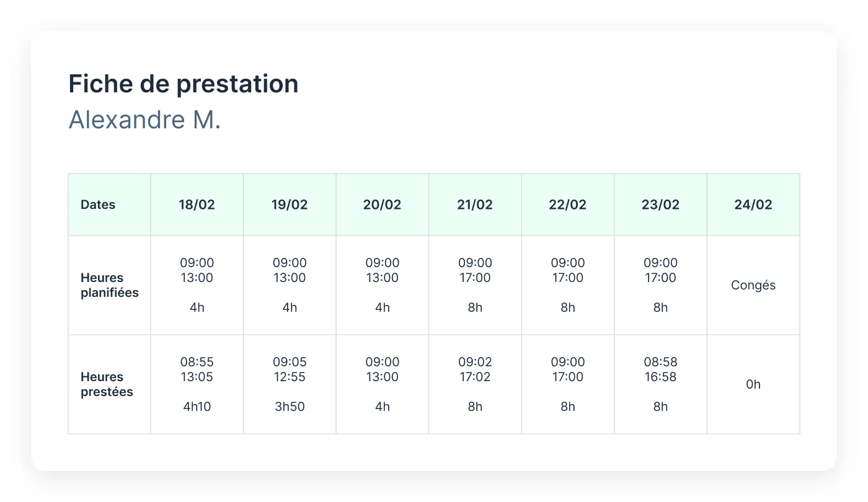Viewport: 868px width, 502px height.
Task: Click the 21/02 column header
Action: point(475,205)
